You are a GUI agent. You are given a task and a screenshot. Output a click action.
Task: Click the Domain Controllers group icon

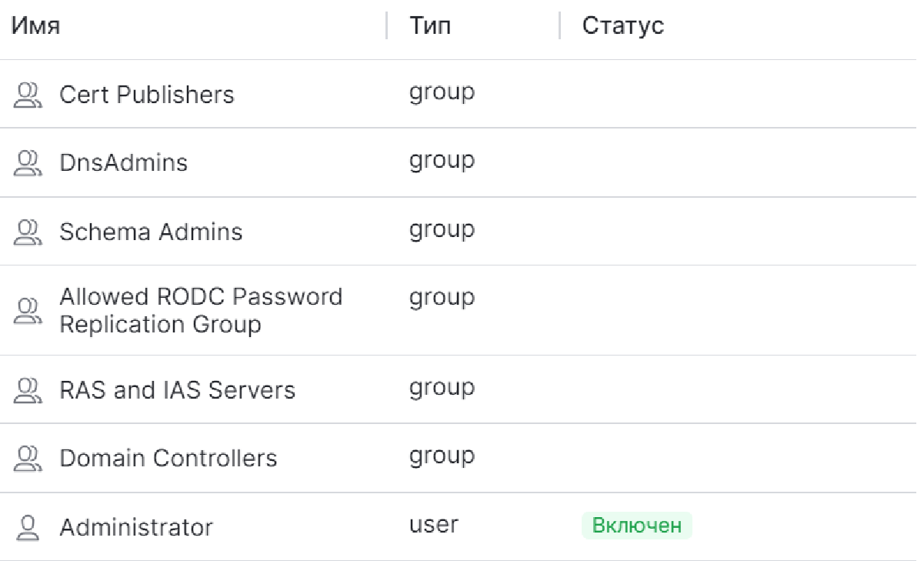[x=28, y=459]
